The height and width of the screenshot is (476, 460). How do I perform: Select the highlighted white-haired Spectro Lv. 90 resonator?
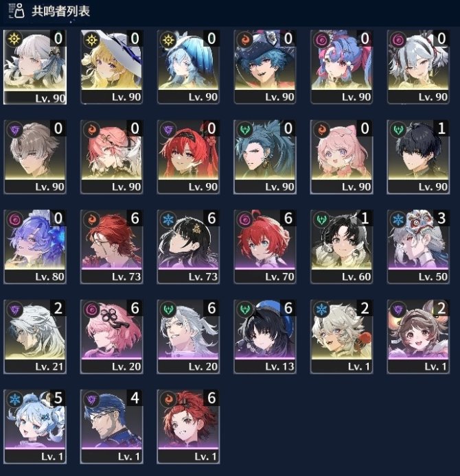click(x=35, y=67)
